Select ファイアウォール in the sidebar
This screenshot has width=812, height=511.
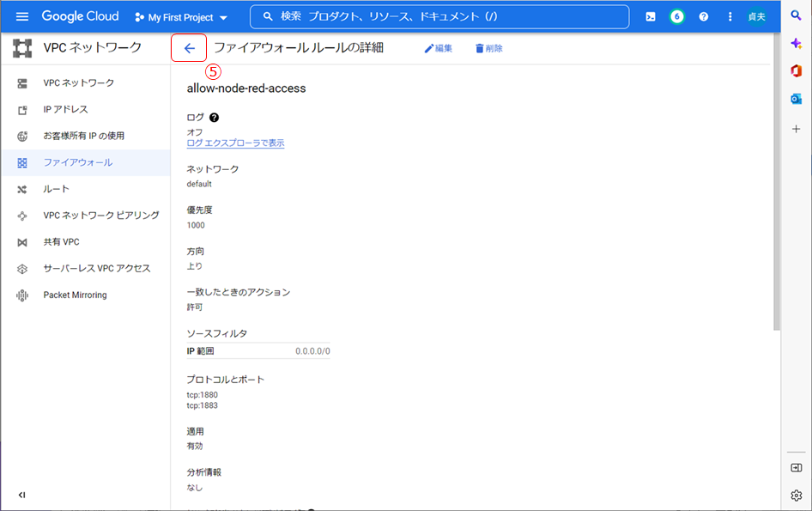(x=77, y=162)
